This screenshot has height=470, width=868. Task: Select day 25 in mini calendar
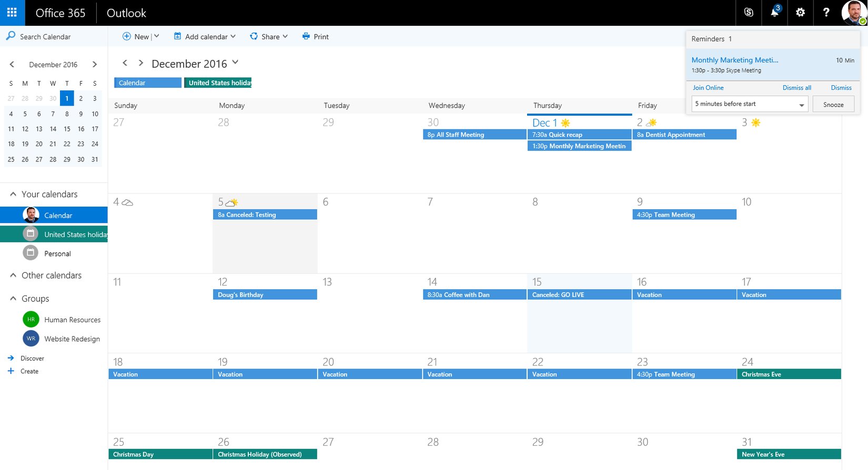[11, 159]
